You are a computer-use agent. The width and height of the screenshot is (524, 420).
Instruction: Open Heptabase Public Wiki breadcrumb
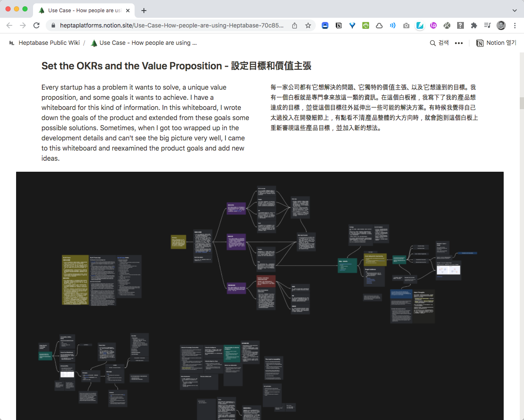click(49, 43)
